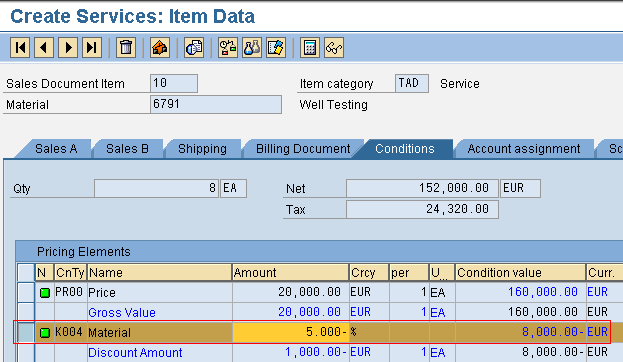
Task: Click the trash can delete icon
Action: 126,48
